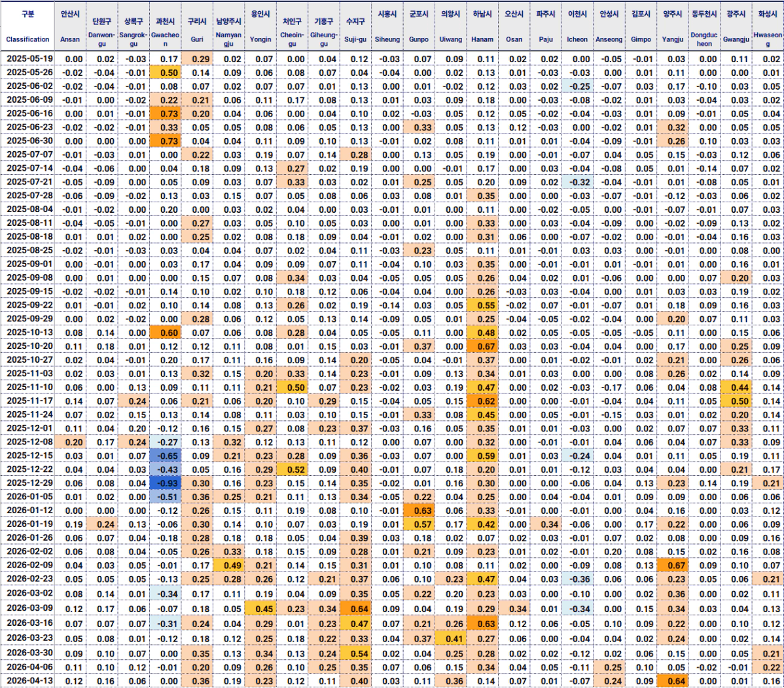784x688 pixels.
Task: Select the 김포시 Gimpo column header
Action: [641, 26]
